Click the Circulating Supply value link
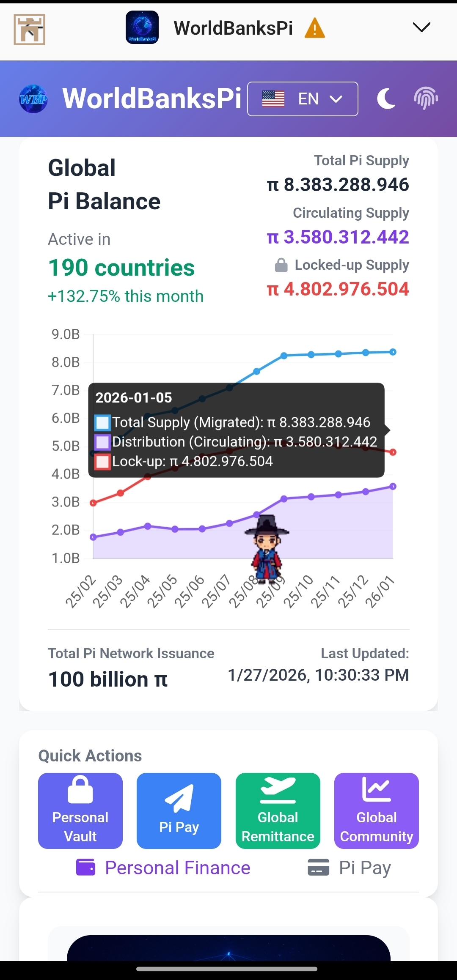The image size is (457, 980). pyautogui.click(x=338, y=237)
